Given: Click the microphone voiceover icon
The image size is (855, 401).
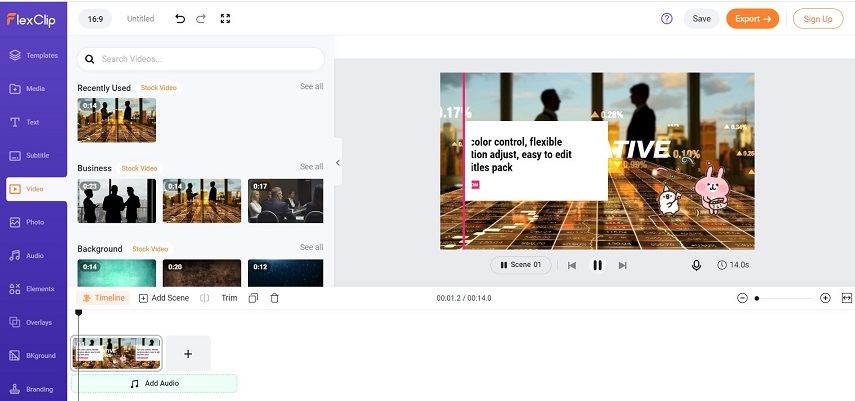Looking at the screenshot, I should coord(696,265).
